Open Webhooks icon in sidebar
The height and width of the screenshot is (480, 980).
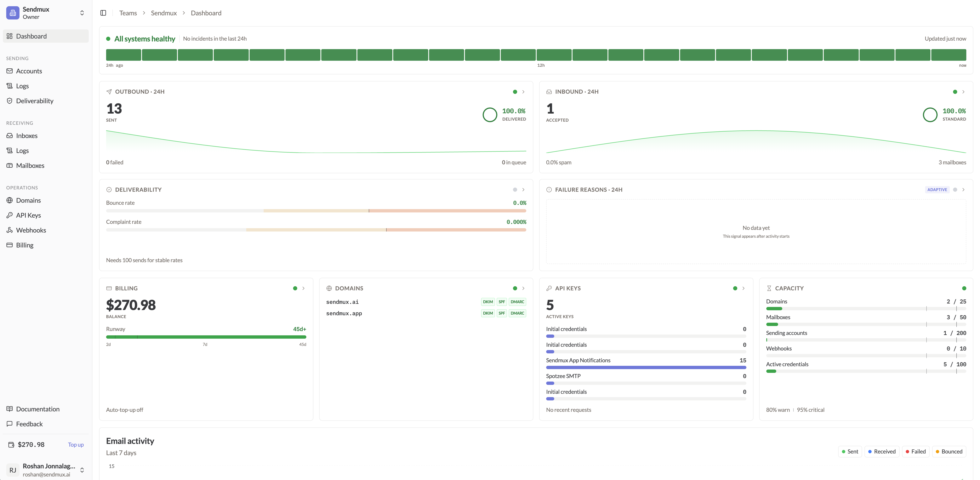(x=10, y=230)
